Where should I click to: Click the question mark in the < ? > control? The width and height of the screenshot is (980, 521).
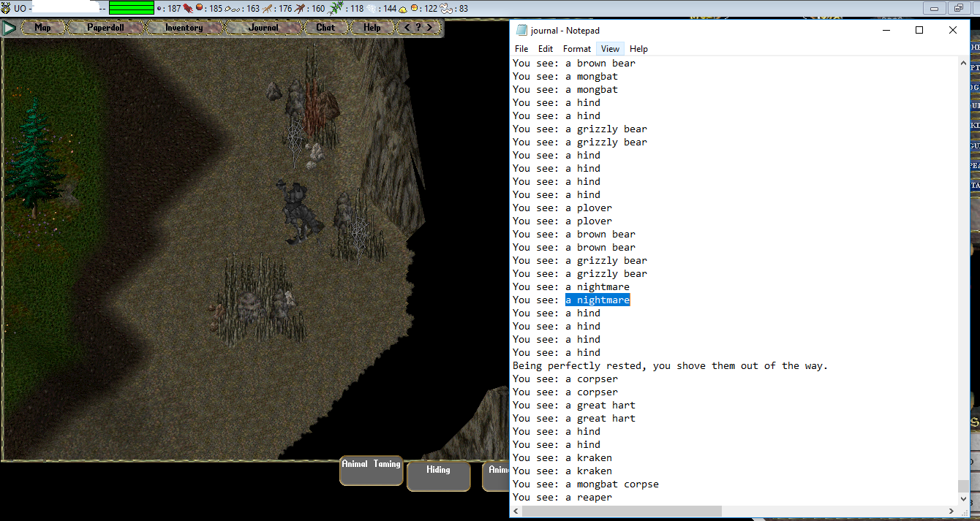tap(418, 28)
